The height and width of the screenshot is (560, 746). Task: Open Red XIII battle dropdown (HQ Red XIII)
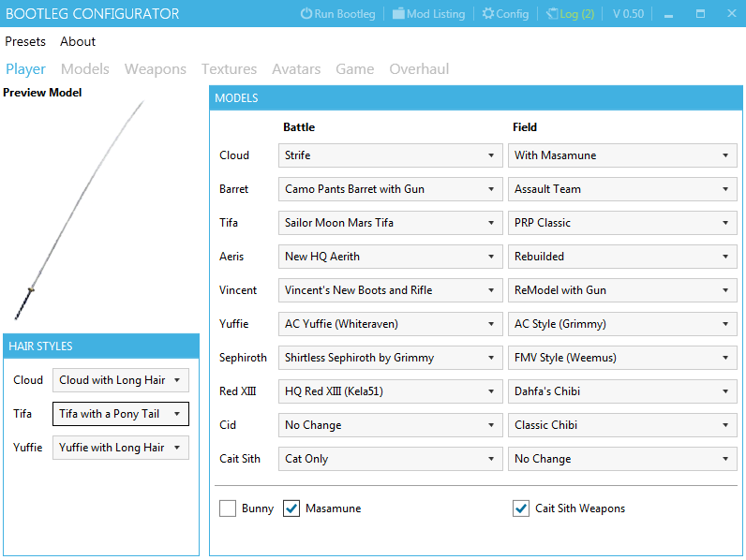390,391
